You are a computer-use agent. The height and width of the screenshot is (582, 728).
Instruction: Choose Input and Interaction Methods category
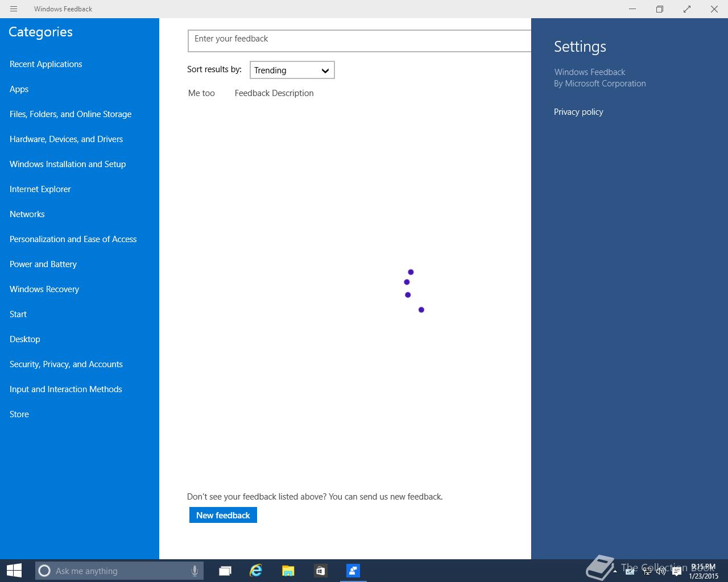[66, 389]
